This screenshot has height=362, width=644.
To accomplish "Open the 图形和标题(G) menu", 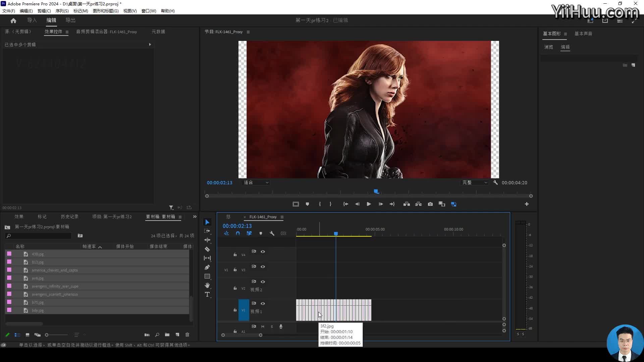I will click(106, 11).
